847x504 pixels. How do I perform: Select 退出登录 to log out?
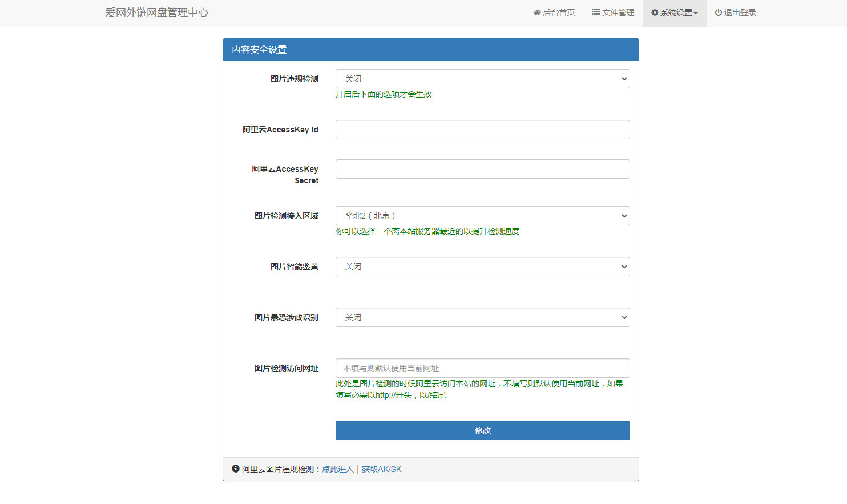click(738, 13)
